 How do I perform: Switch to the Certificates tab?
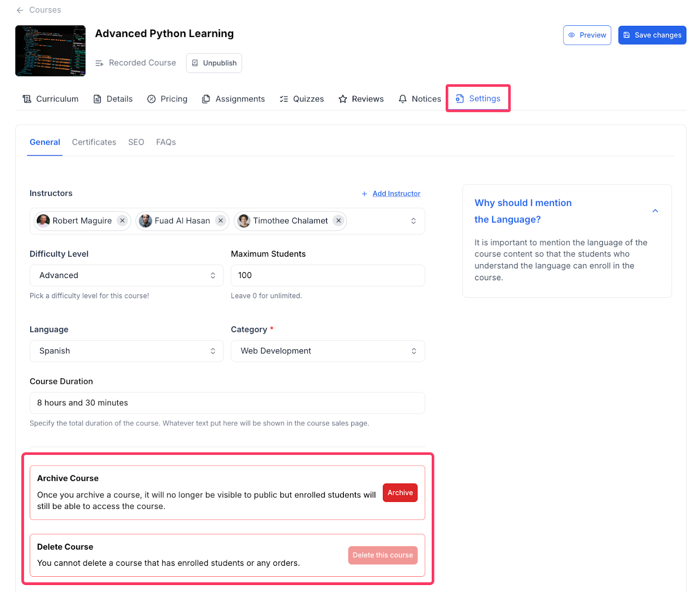(x=94, y=142)
